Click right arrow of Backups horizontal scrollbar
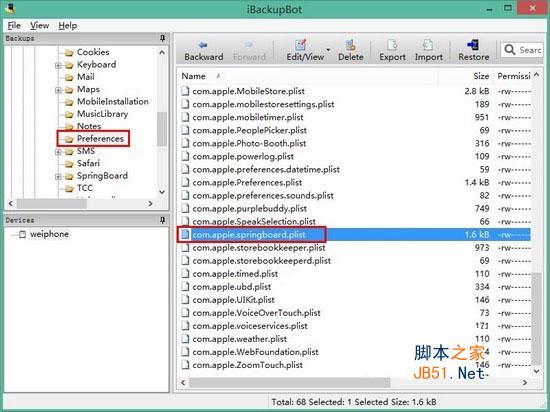 coord(150,203)
